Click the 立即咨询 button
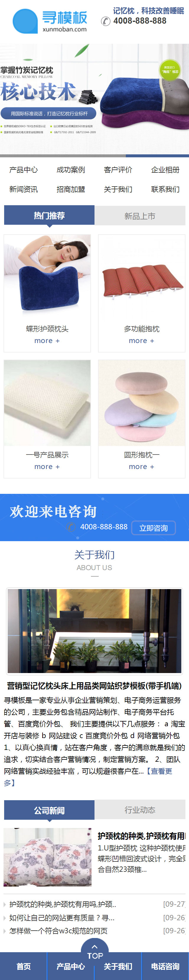This screenshot has height=980, width=189. (x=154, y=528)
